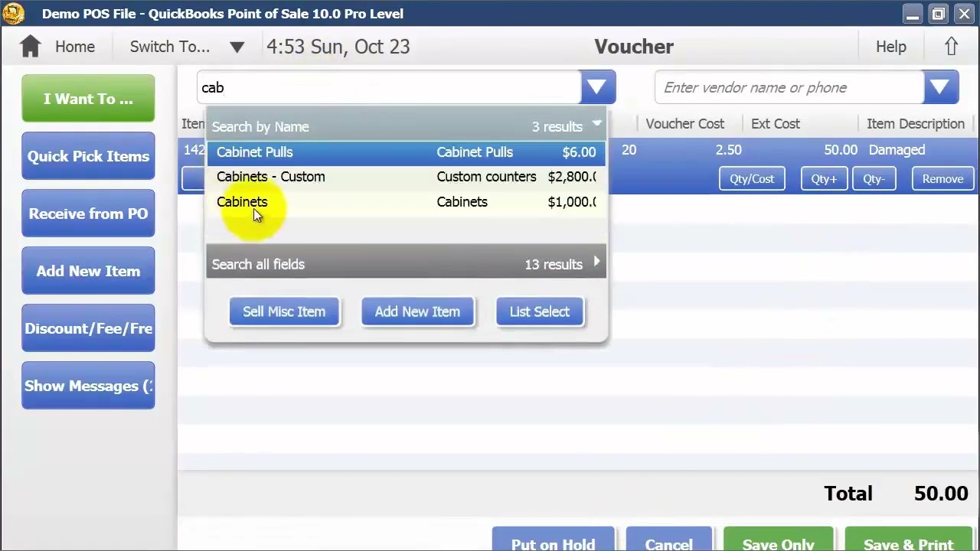Click the Home label in the toolbar
The image size is (980, 551).
[x=75, y=47]
